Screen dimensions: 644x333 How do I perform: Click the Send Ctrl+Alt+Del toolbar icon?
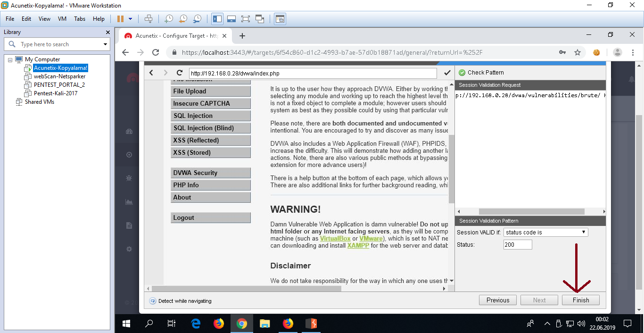(x=149, y=19)
